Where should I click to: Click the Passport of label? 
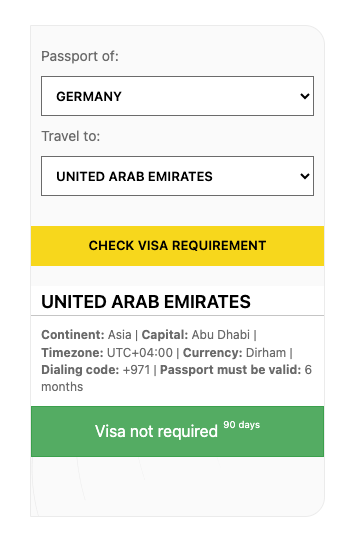point(80,56)
